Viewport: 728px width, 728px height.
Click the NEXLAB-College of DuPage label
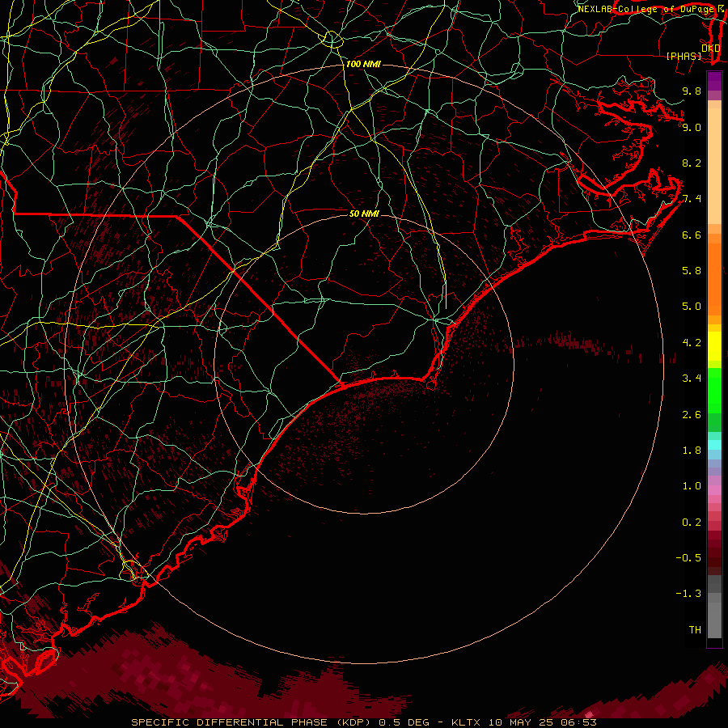(646, 9)
